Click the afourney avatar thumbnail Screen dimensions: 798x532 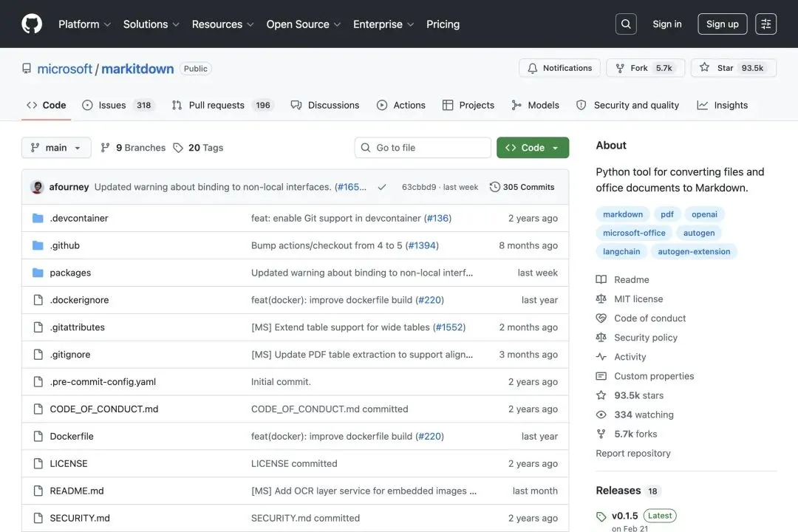coord(37,187)
